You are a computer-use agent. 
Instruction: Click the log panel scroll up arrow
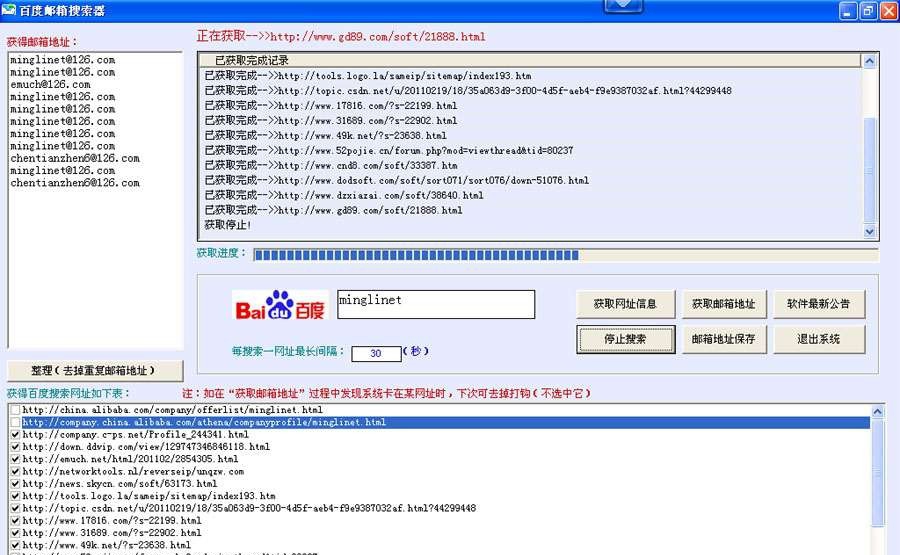(870, 61)
